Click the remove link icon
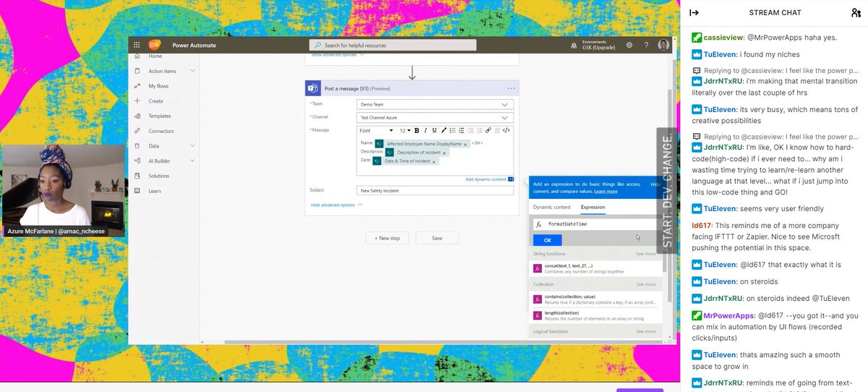868x392 pixels. click(x=497, y=131)
